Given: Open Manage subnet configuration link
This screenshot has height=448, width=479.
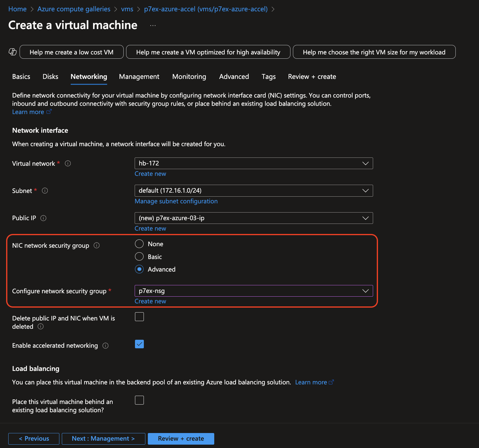Looking at the screenshot, I should click(176, 201).
